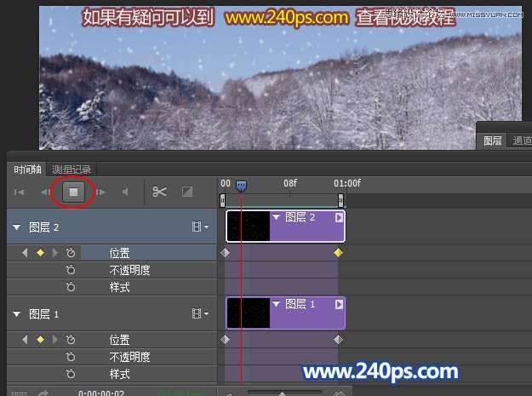Open the 通道 panel tab
Image resolution: width=532 pixels, height=396 pixels.
[x=521, y=141]
